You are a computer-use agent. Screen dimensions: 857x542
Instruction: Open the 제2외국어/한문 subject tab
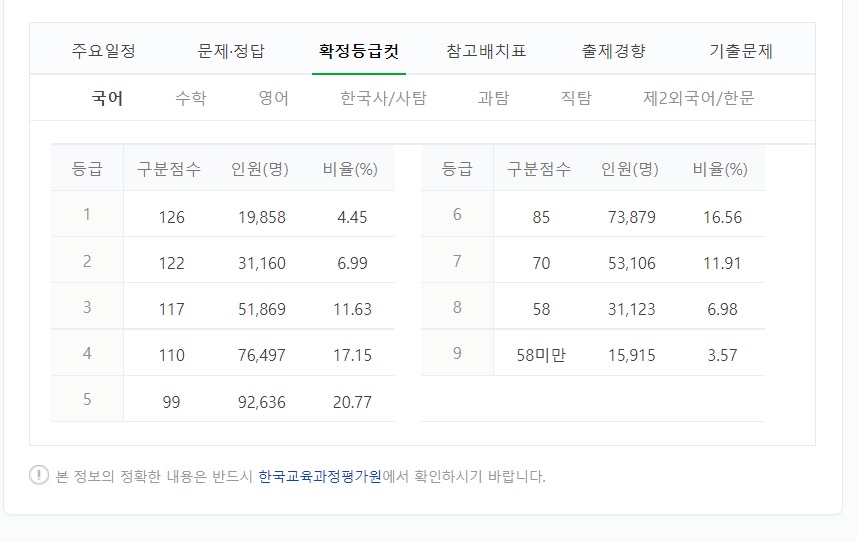(698, 98)
